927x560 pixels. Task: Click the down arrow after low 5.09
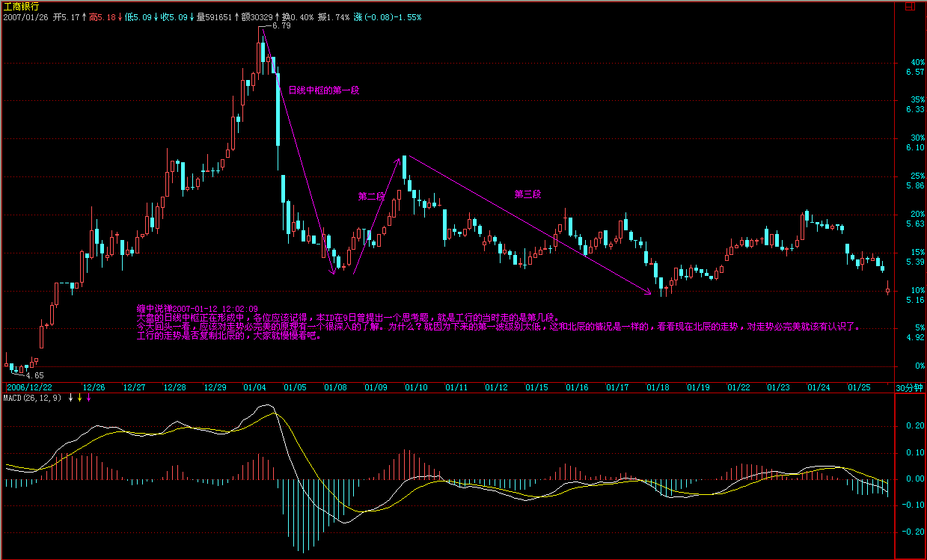tap(156, 16)
